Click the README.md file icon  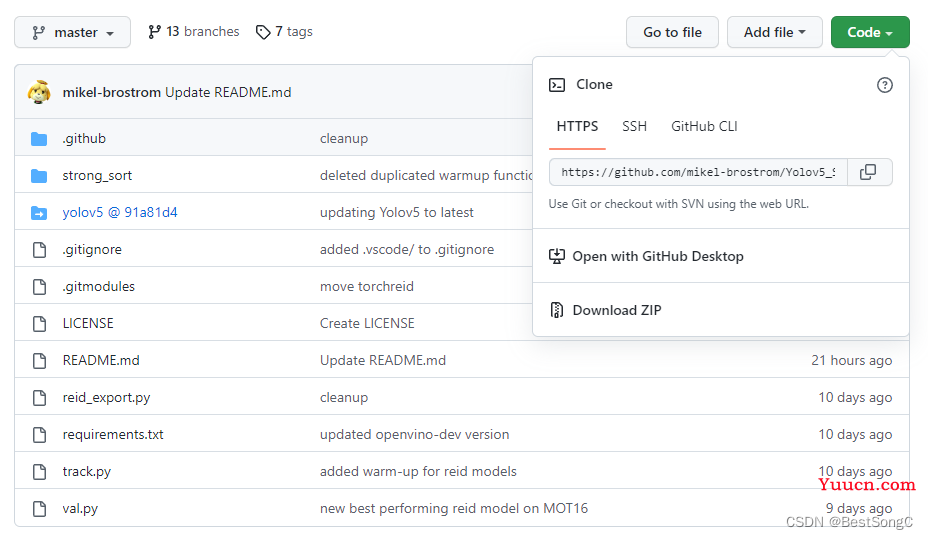(39, 360)
